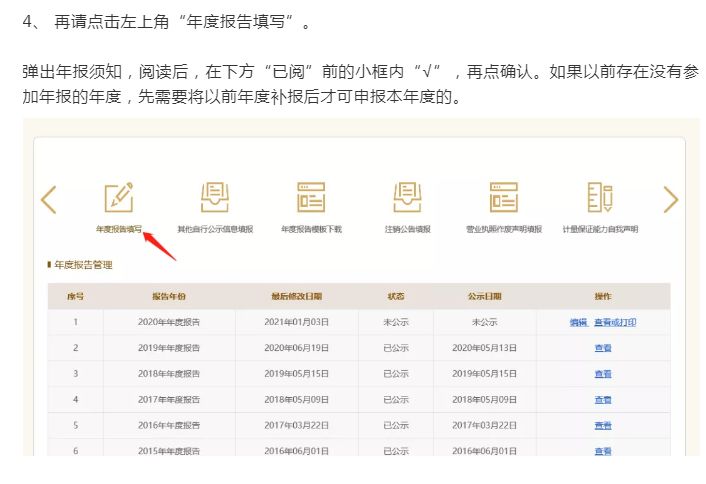The image size is (706, 484).
Task: Select the 操作 column header
Action: (x=603, y=296)
